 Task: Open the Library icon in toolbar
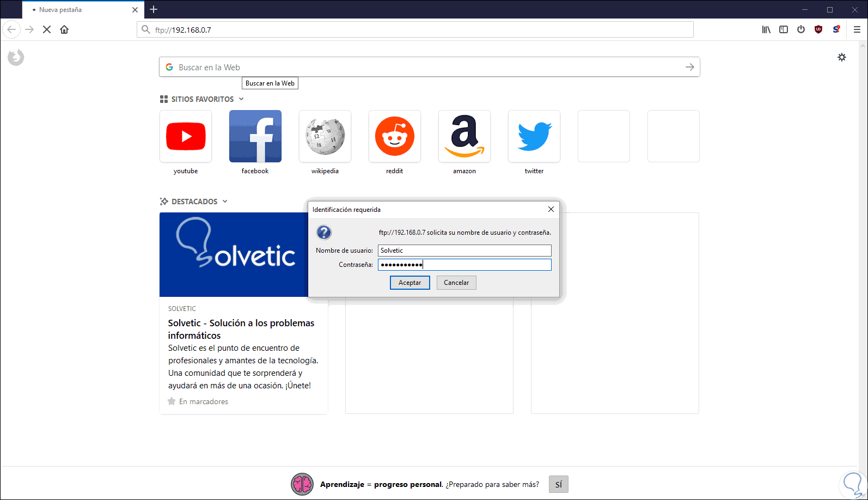click(766, 29)
